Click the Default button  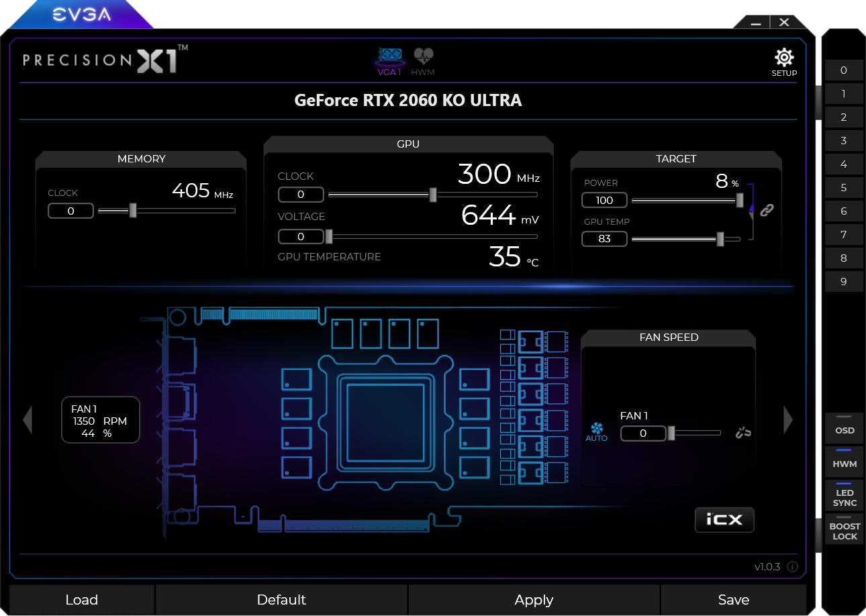281,600
